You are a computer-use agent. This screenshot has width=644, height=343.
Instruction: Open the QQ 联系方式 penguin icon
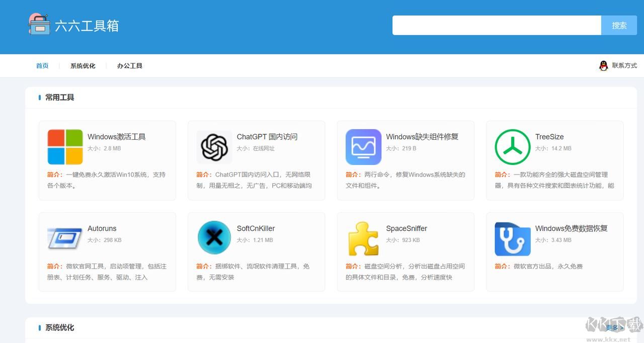click(x=603, y=65)
